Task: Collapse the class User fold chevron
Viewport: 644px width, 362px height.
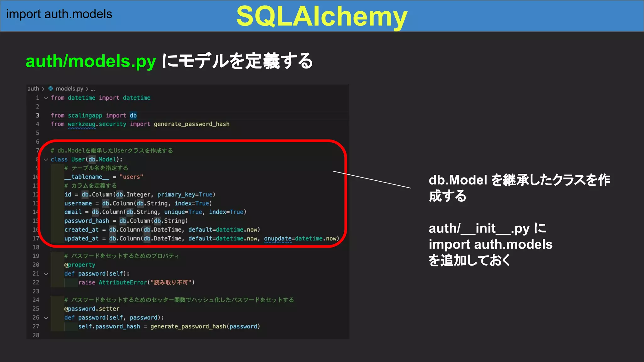Action: [46, 160]
